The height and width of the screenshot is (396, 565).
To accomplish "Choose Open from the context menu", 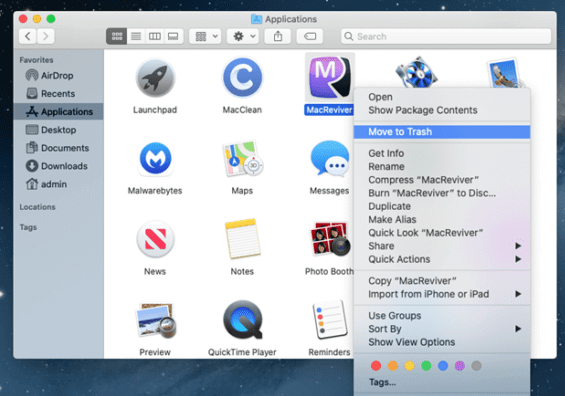I will [x=442, y=97].
